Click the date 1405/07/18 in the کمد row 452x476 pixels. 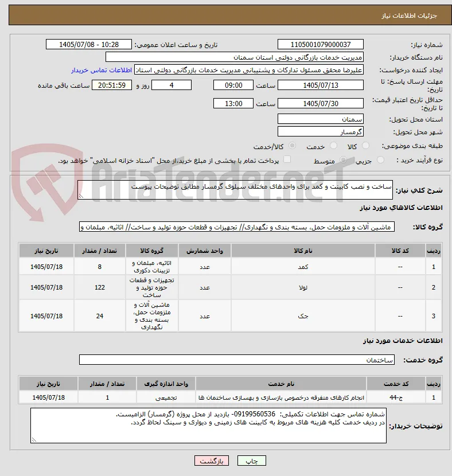pos(46,267)
